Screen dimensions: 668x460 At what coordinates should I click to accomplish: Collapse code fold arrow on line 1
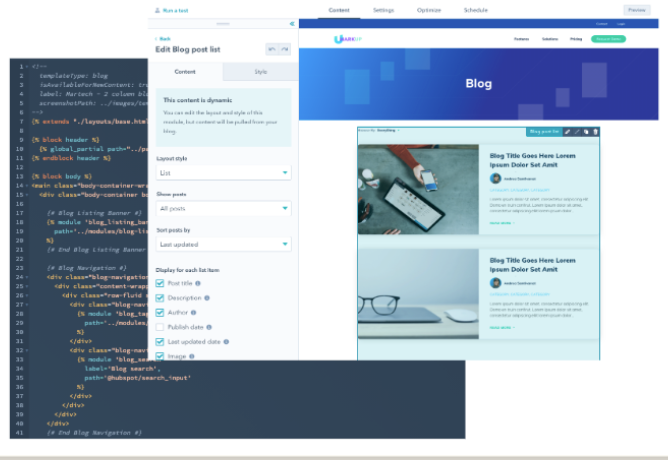[27, 67]
